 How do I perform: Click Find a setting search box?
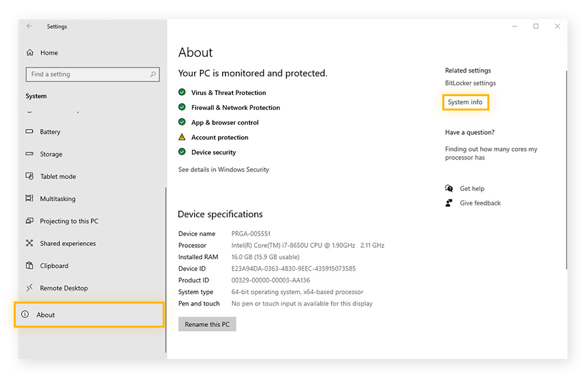(92, 74)
